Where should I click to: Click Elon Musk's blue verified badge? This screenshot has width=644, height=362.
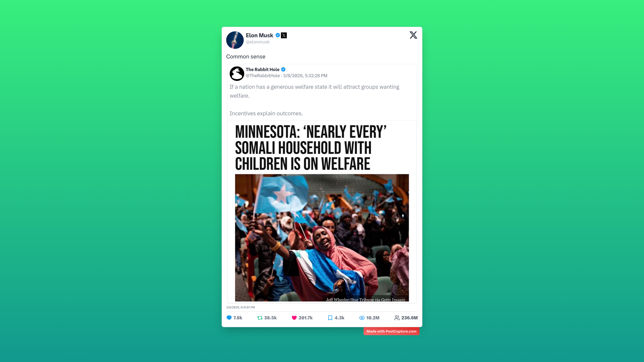tap(278, 35)
